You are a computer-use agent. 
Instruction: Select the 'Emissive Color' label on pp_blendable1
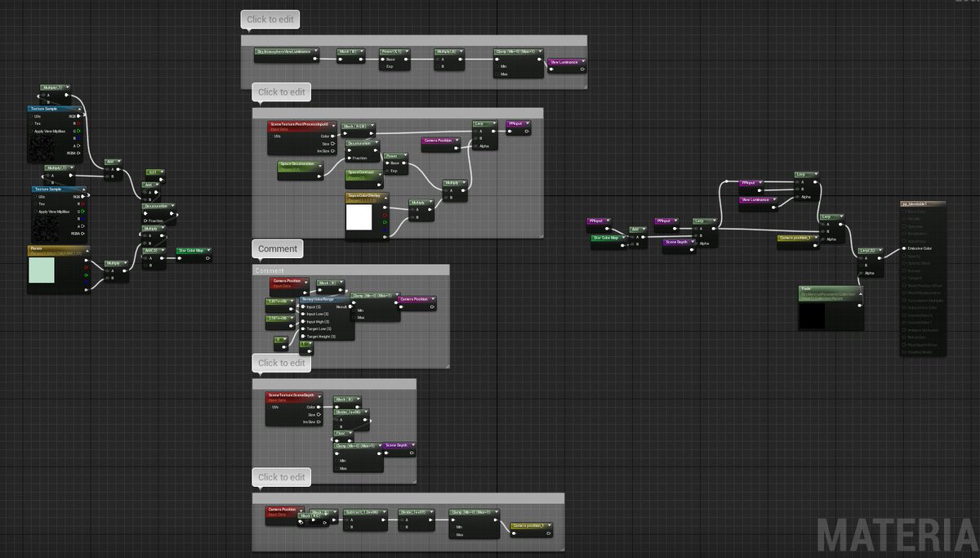[x=920, y=248]
